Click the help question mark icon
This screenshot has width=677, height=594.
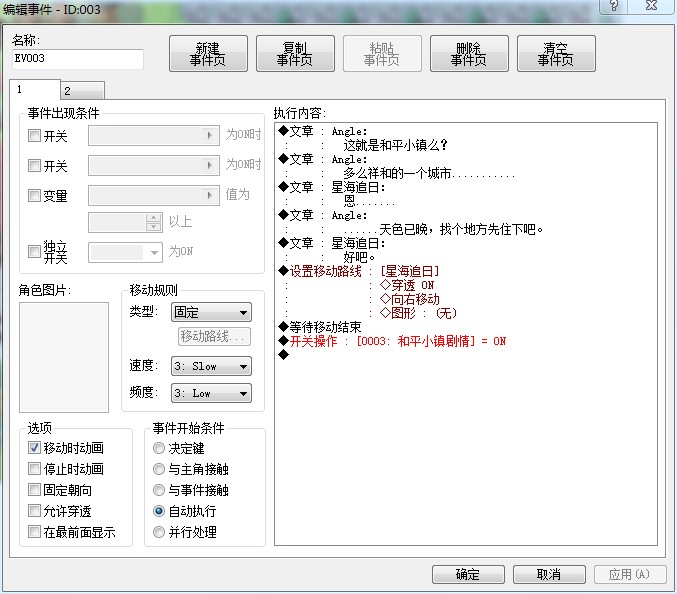(614, 6)
